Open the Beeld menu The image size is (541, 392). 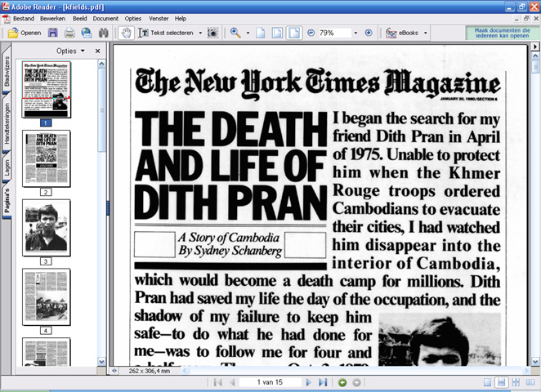click(80, 19)
